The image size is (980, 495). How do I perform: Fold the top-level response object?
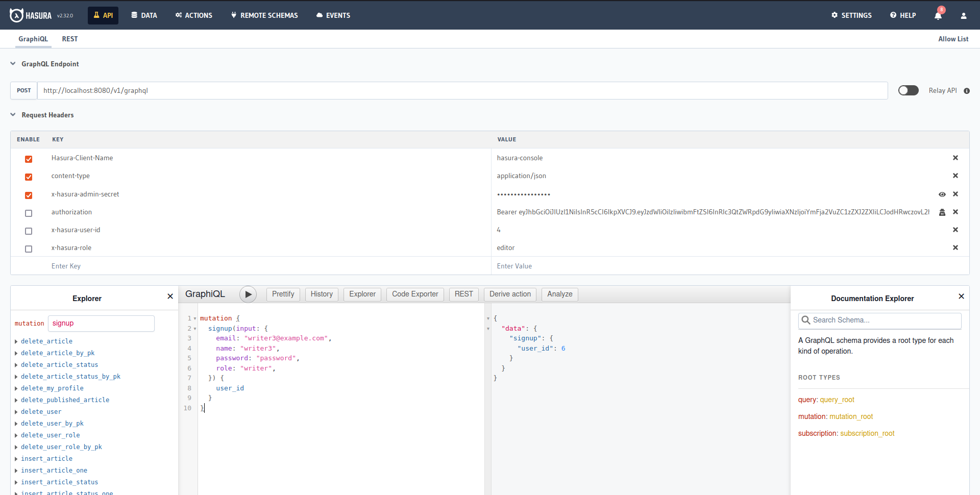coord(488,318)
